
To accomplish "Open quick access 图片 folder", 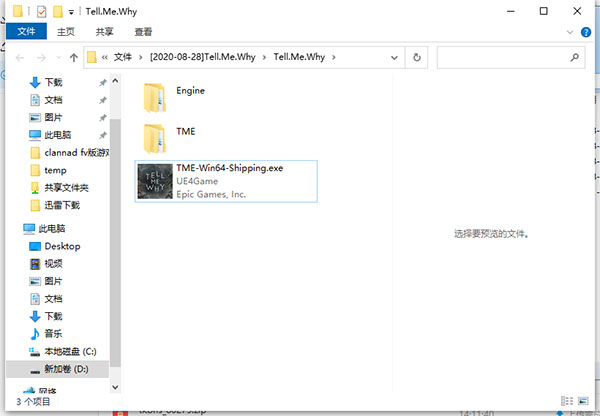I will [x=54, y=117].
